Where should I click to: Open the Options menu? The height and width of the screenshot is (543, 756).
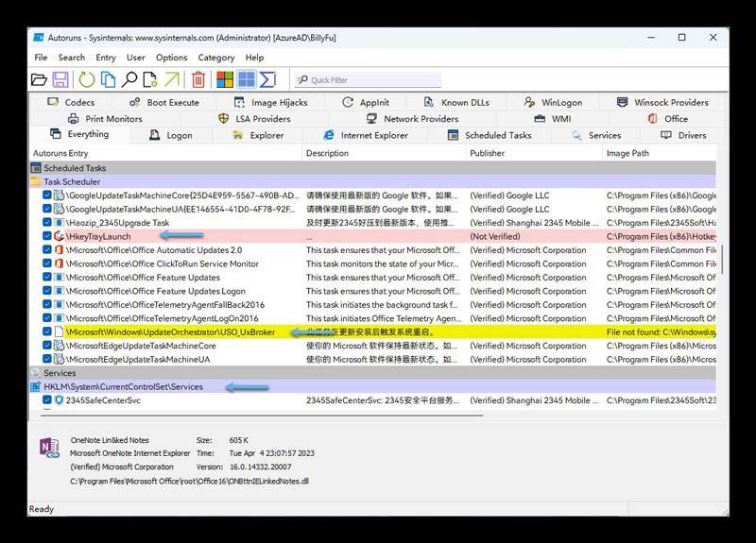click(171, 58)
